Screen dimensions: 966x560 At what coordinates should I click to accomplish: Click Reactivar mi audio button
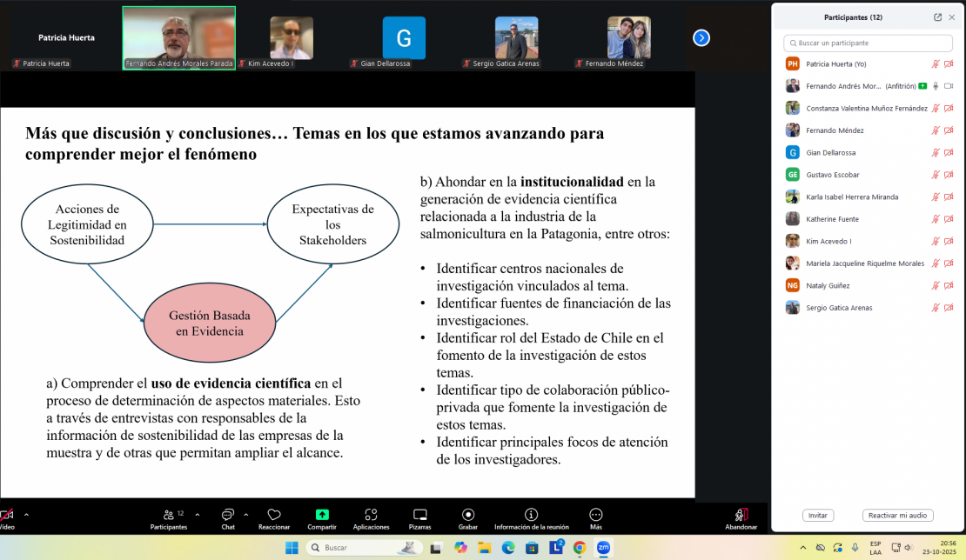(x=897, y=516)
